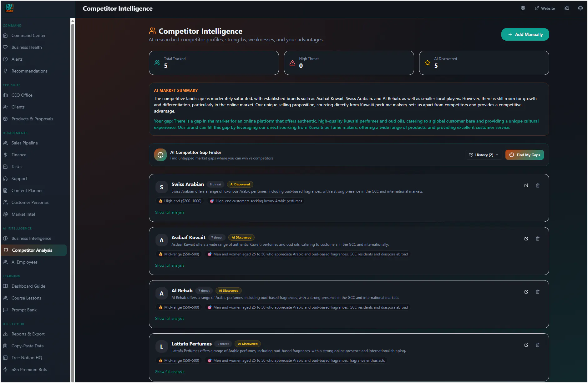Click the Swiss Arabian avatar letter S
588x383 pixels.
(x=161, y=187)
